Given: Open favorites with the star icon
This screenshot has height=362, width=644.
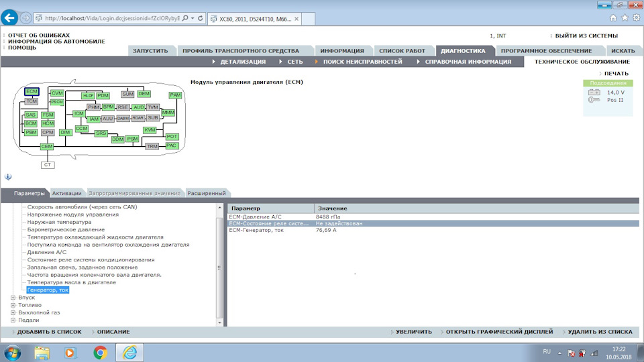Looking at the screenshot, I should [625, 17].
